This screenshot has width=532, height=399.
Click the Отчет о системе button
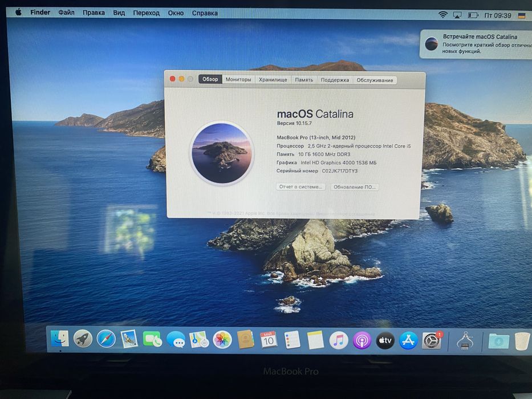point(300,186)
